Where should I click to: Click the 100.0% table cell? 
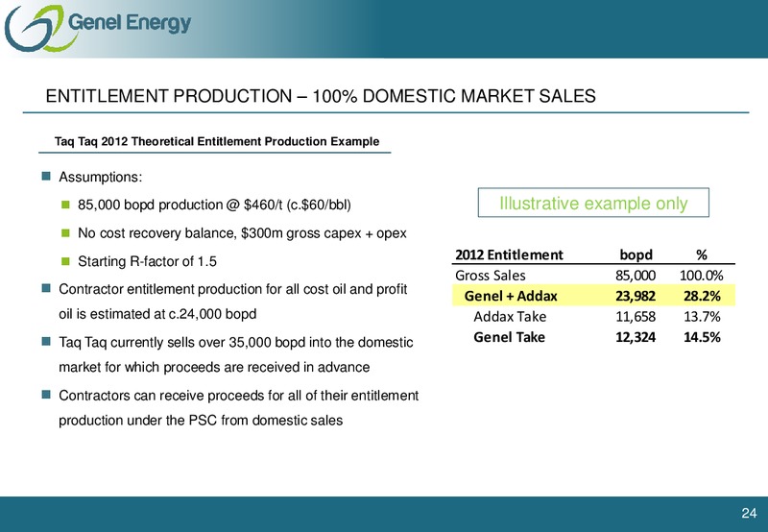(x=702, y=276)
